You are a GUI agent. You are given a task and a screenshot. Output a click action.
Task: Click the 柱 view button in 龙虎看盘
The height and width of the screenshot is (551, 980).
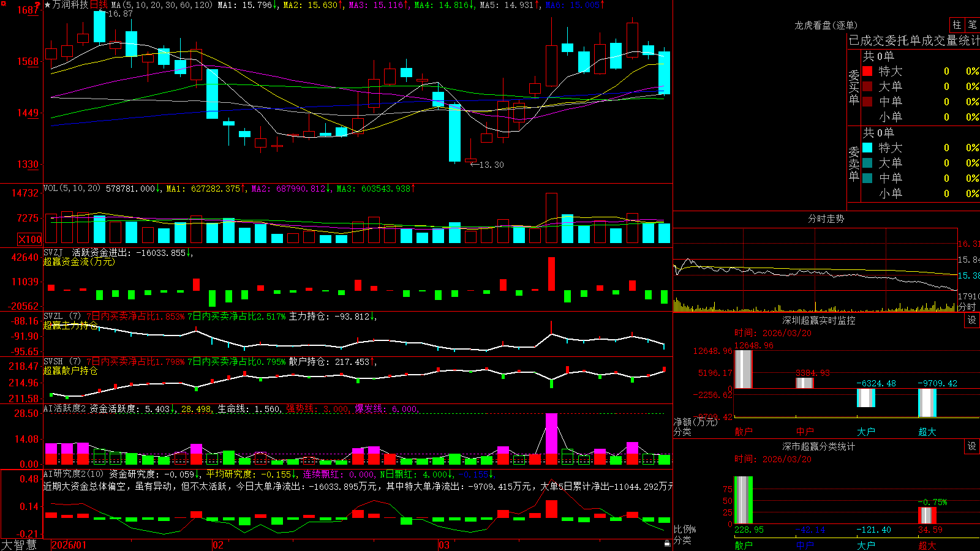pos(957,25)
